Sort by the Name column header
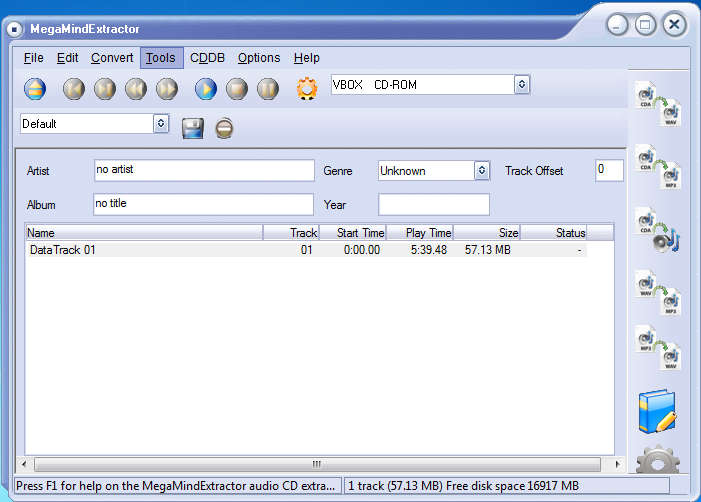701x502 pixels. tap(144, 233)
